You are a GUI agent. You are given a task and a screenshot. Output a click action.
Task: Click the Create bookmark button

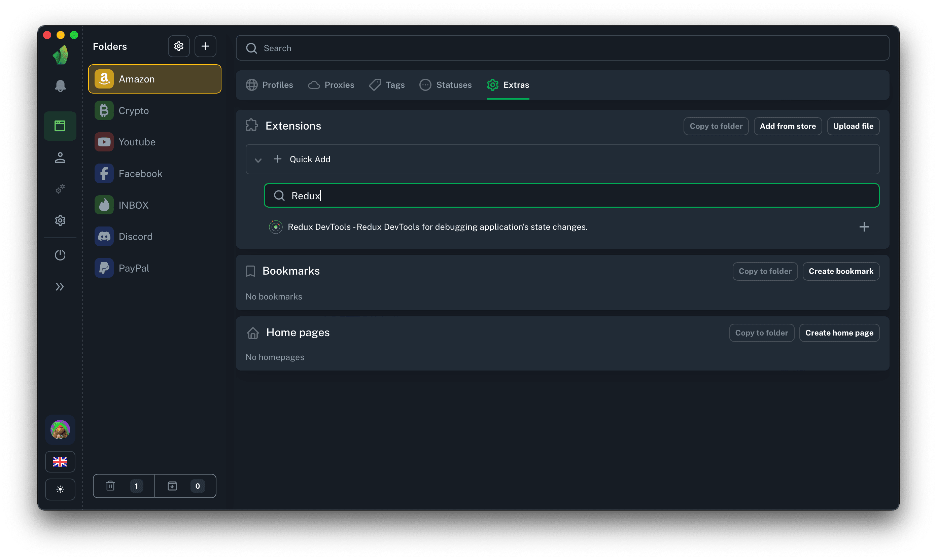click(841, 271)
